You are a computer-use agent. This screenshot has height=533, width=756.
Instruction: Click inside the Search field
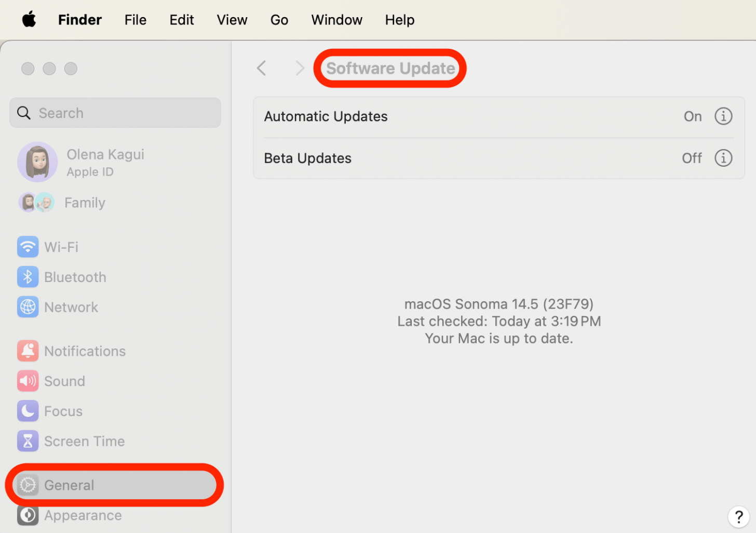pyautogui.click(x=115, y=113)
